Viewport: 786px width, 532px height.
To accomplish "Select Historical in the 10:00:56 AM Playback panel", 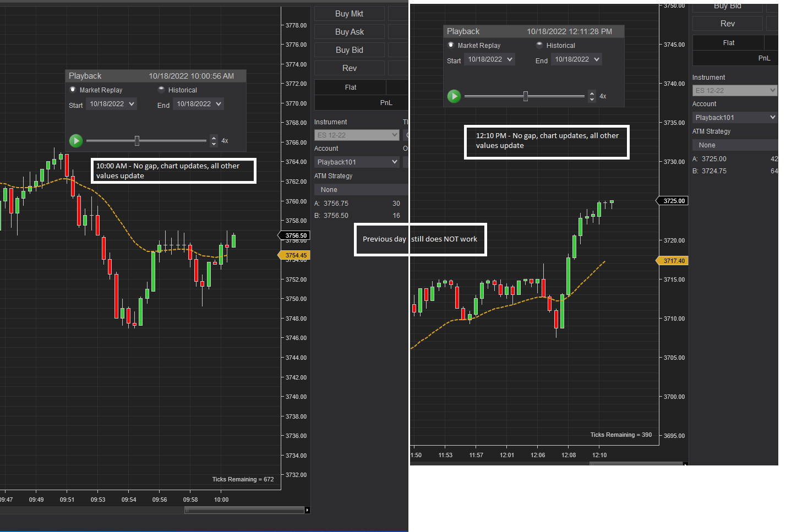I will 161,90.
